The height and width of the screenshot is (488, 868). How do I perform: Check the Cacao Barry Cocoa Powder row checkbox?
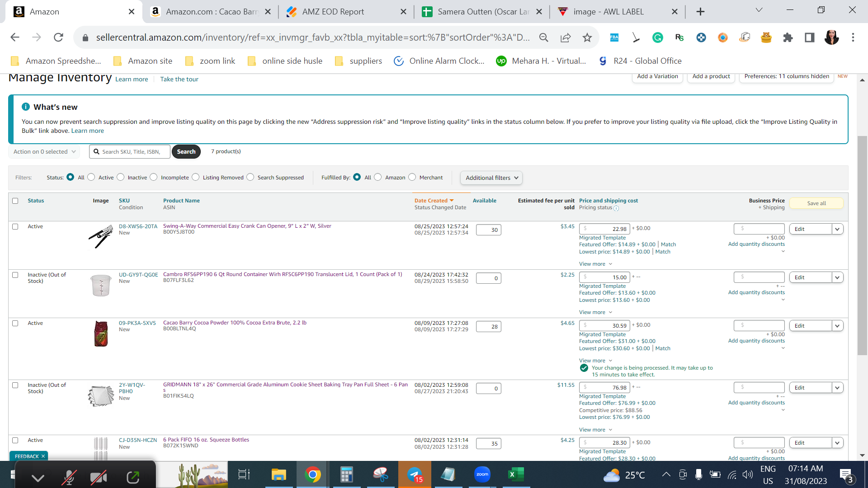coord(15,324)
